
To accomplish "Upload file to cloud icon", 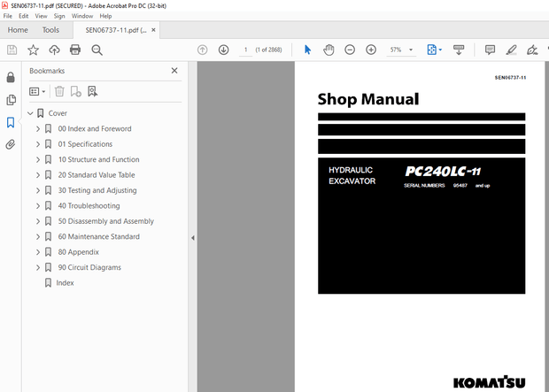I will (54, 50).
